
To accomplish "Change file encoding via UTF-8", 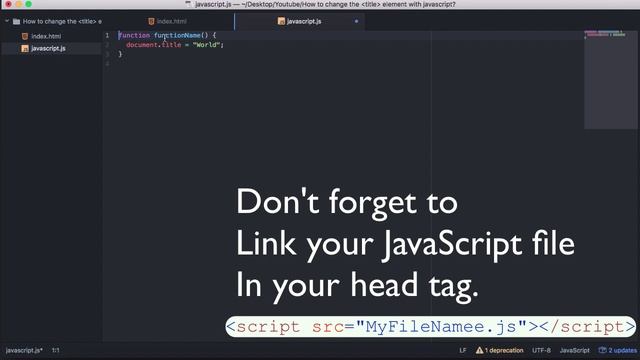I will (541, 350).
